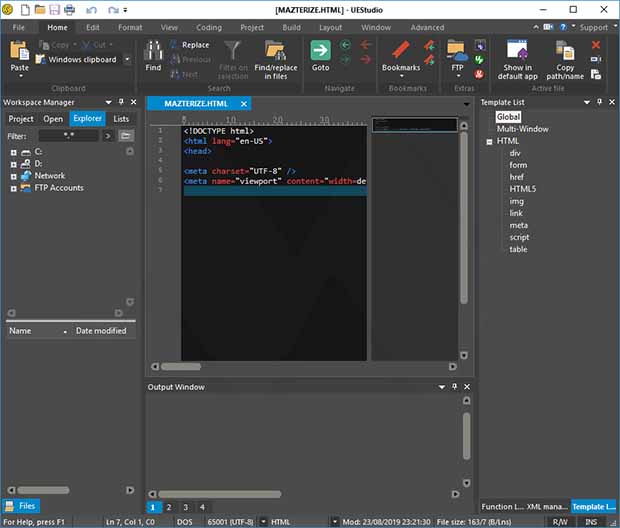Click the Support link
This screenshot has height=528, width=620.
594,27
